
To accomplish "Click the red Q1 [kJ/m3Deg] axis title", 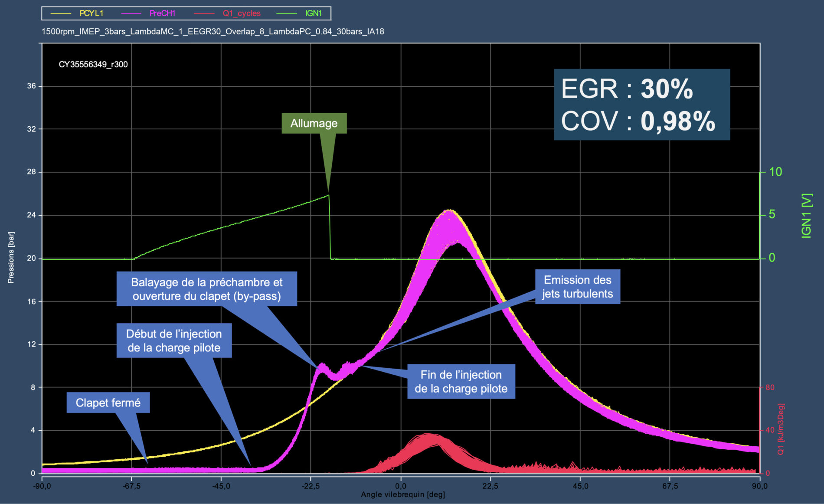I will click(781, 429).
